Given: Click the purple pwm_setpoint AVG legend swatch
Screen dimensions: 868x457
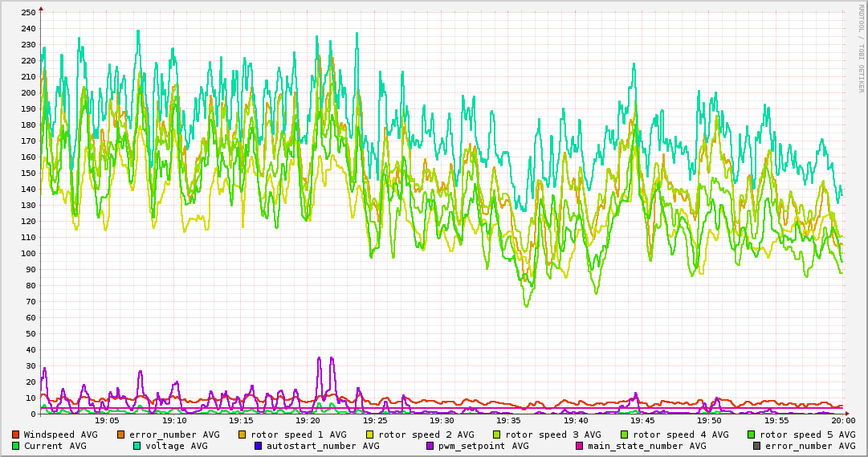Looking at the screenshot, I should coord(430,446).
